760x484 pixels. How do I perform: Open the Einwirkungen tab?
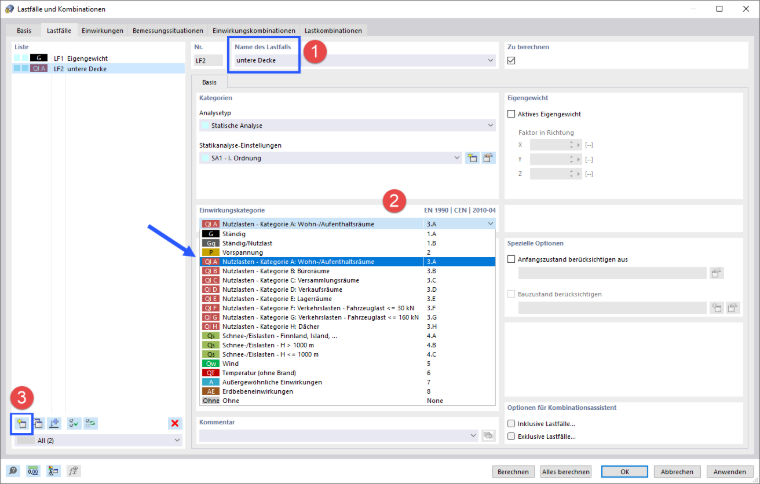click(x=102, y=31)
